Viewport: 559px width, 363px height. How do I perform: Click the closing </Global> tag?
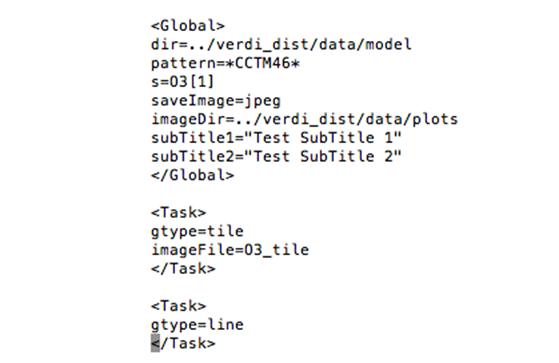click(x=193, y=175)
